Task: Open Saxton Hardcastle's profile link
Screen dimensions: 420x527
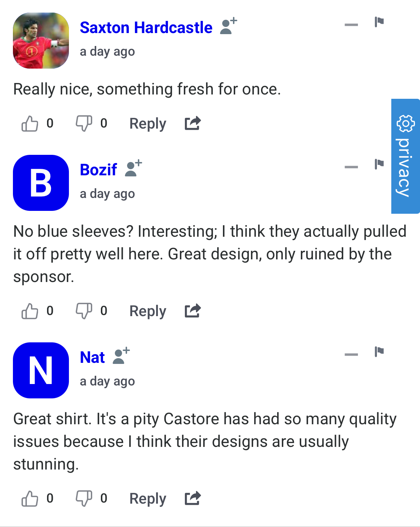Action: tap(146, 28)
